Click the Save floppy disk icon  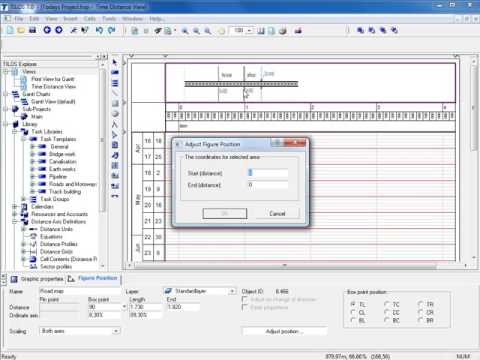click(x=32, y=30)
